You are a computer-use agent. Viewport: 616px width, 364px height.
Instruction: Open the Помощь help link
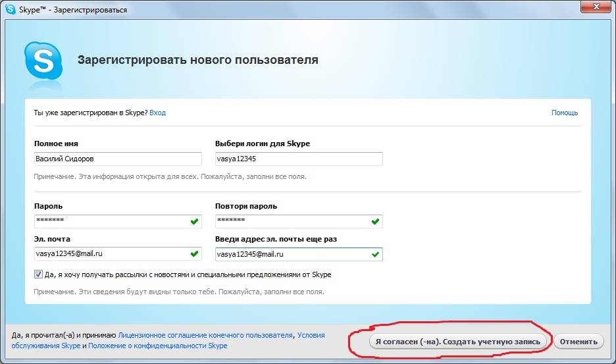pyautogui.click(x=565, y=113)
